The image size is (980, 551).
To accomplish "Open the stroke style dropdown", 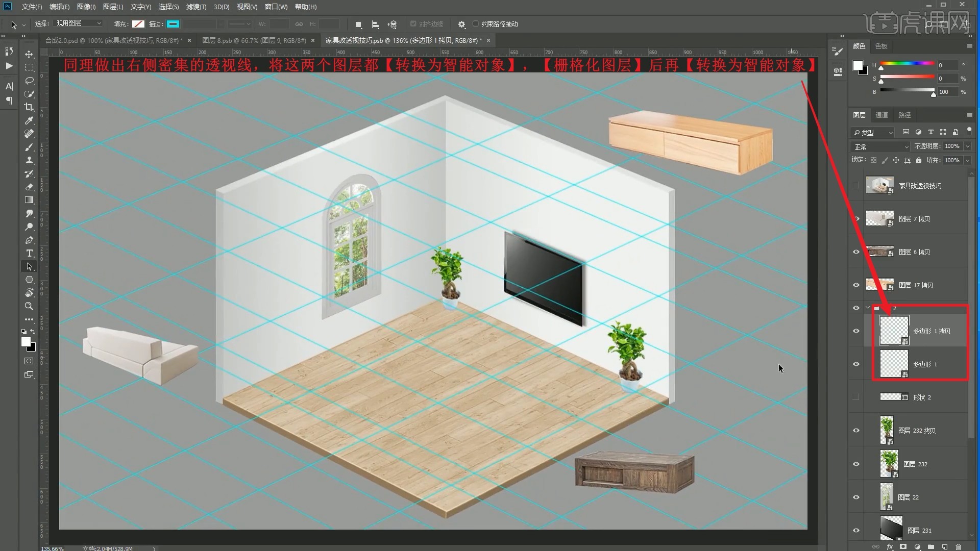I will tap(239, 24).
